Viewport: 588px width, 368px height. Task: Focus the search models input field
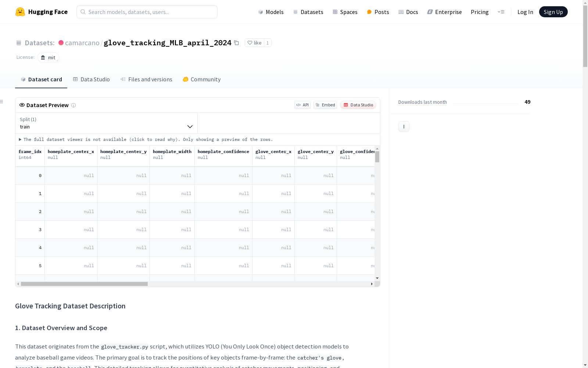point(147,12)
